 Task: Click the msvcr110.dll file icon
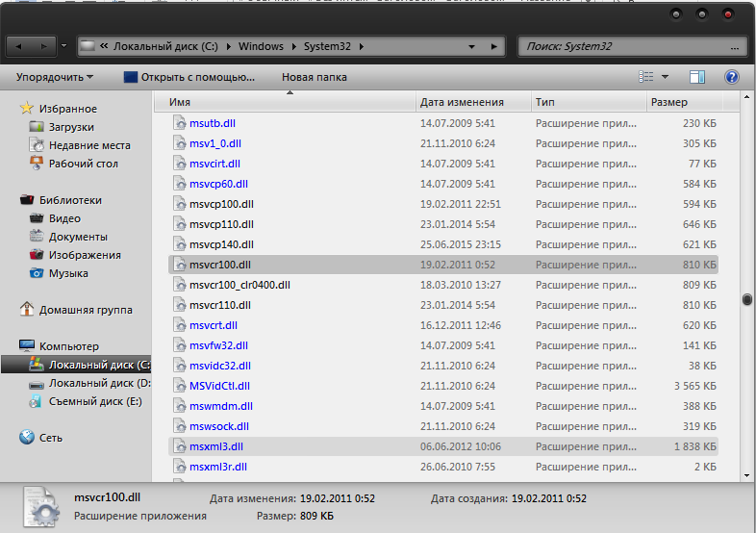pos(179,305)
